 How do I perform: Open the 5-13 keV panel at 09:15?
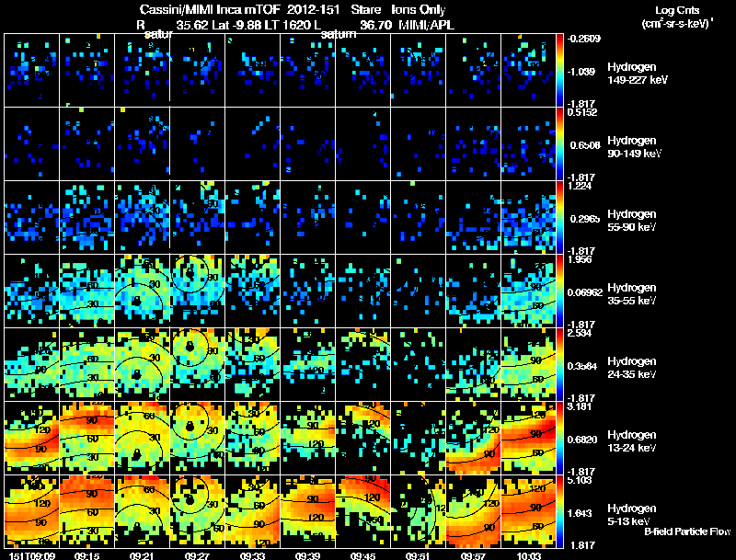point(86,512)
